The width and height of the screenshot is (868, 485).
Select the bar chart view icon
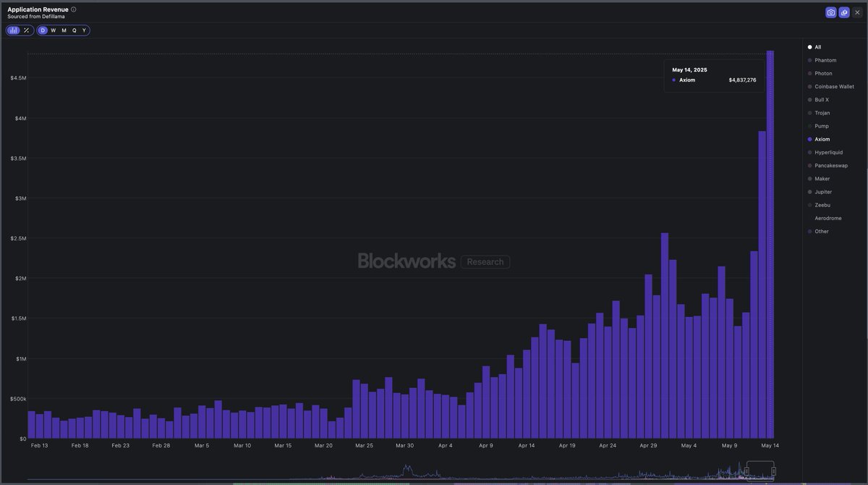tap(12, 30)
